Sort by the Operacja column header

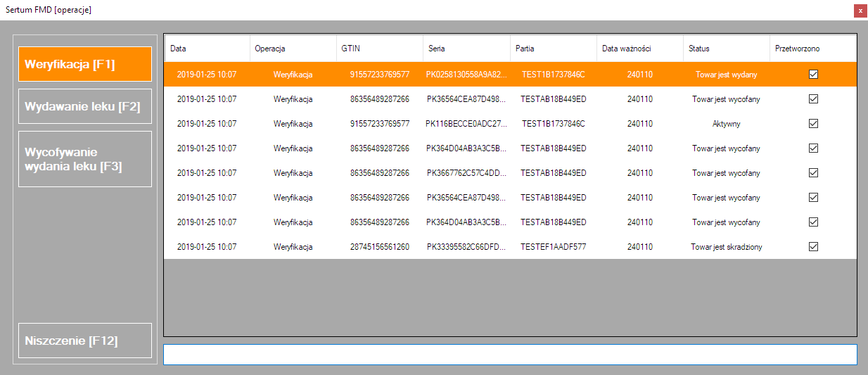[293, 49]
